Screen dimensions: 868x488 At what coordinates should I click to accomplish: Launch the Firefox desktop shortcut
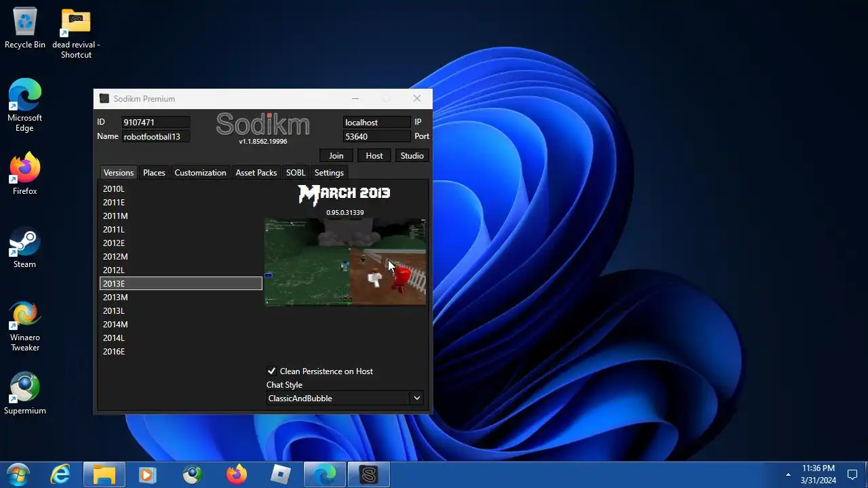(x=25, y=175)
